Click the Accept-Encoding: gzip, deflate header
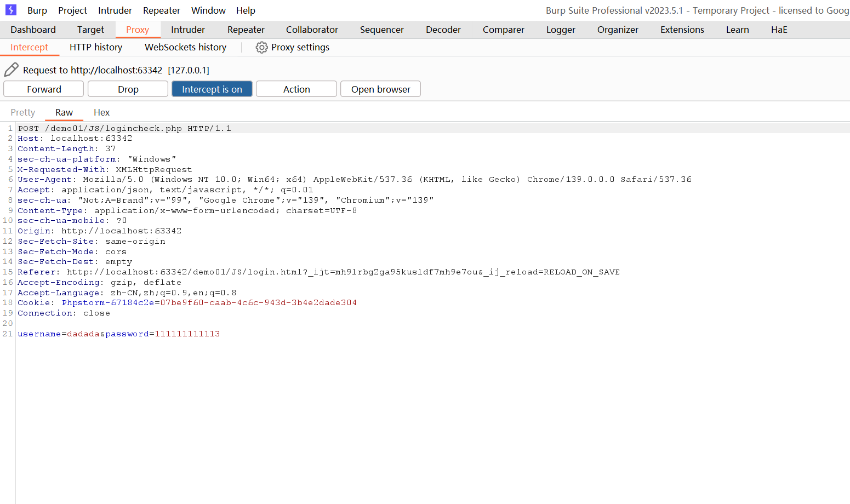This screenshot has width=850, height=504. click(x=100, y=283)
